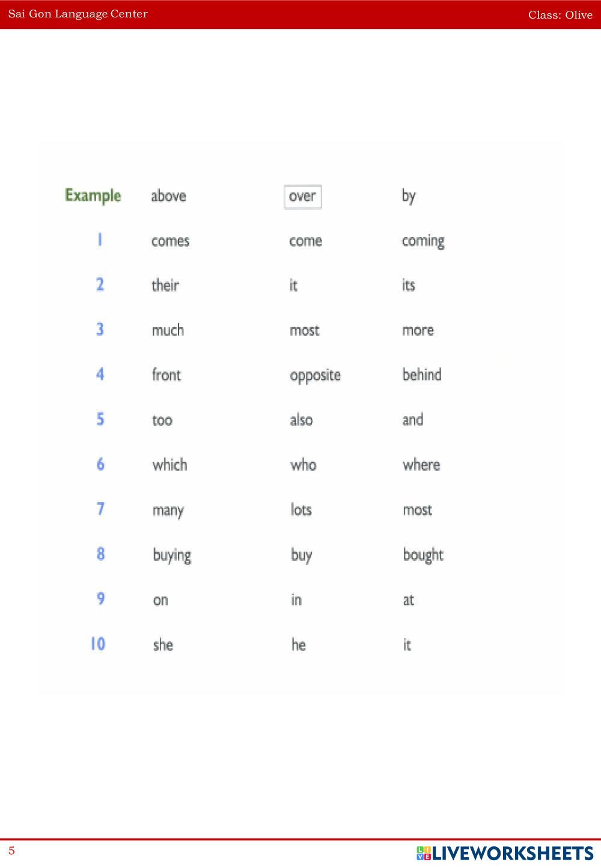Viewport: 601px width, 868px height.
Task: Pick 'more' for question 3
Action: click(x=418, y=330)
